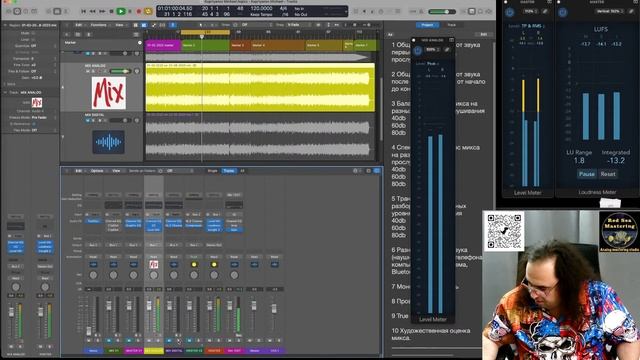Toggle the region Mute checkbox in inspector
This screenshot has height=360, width=640.
point(33,33)
